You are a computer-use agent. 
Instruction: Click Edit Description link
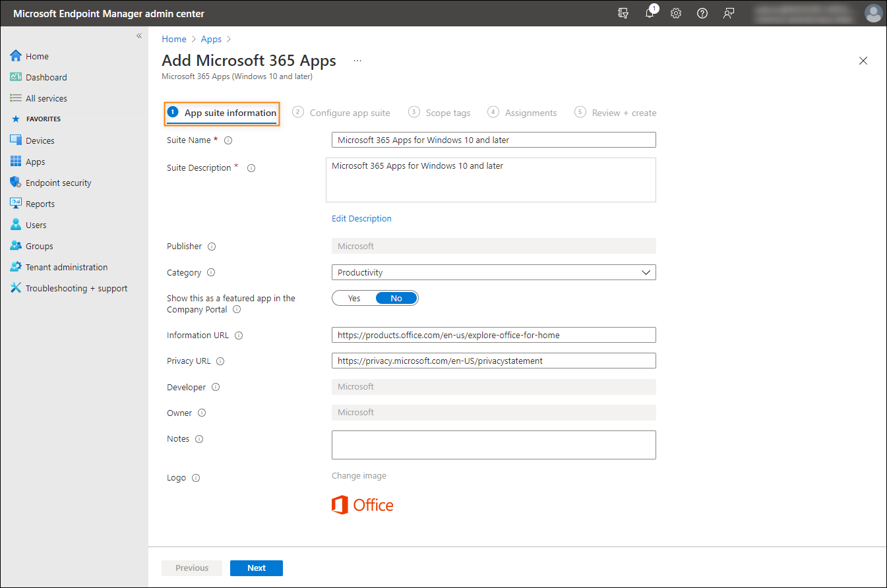[361, 218]
